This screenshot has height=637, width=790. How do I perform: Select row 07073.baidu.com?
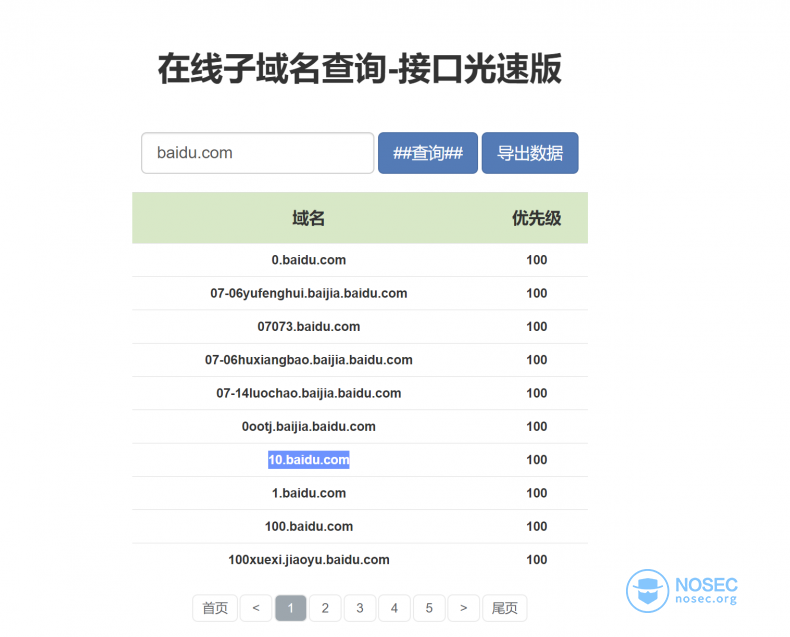click(360, 327)
